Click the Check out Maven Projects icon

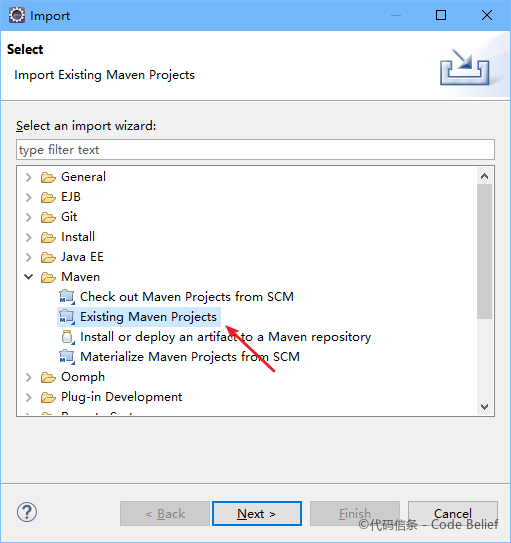tap(67, 297)
